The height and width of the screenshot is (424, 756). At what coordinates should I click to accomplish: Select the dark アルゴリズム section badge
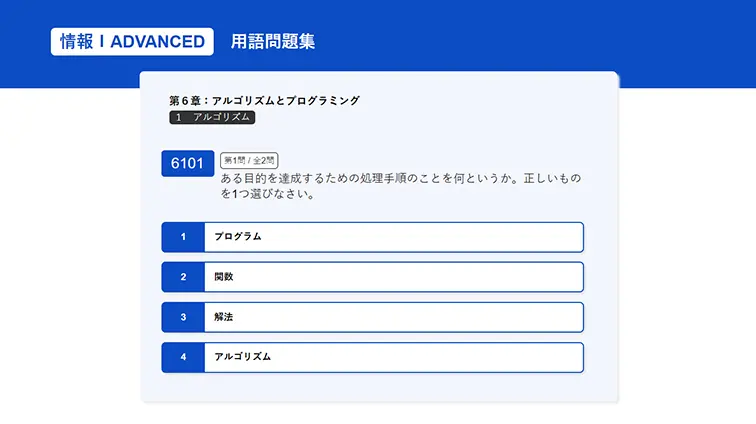click(x=212, y=117)
